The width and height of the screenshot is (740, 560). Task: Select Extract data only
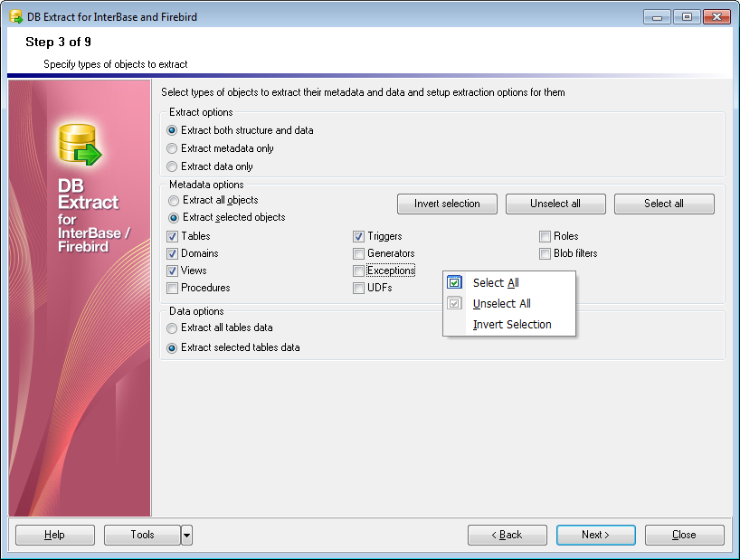(x=172, y=166)
